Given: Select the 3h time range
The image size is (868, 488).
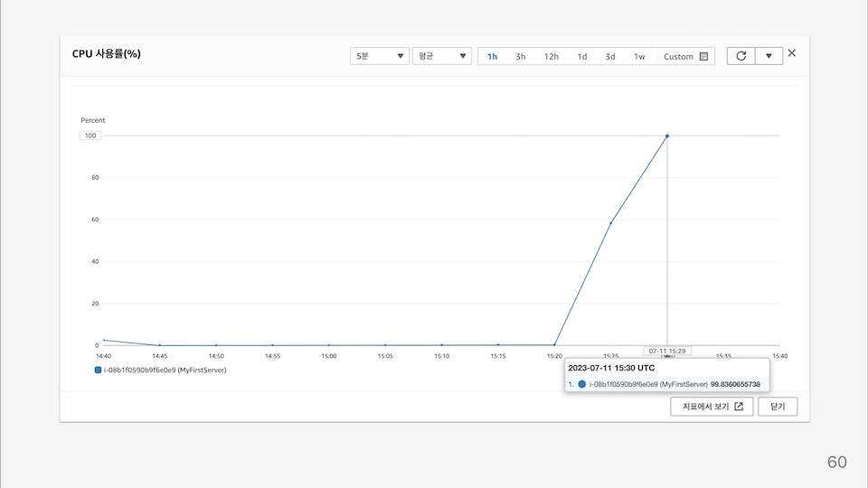Looking at the screenshot, I should [521, 56].
